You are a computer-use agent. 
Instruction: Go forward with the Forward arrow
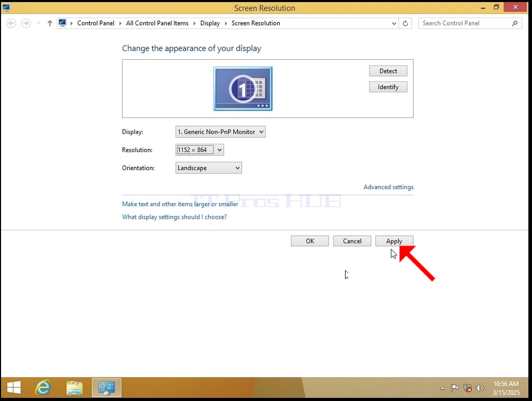[26, 23]
